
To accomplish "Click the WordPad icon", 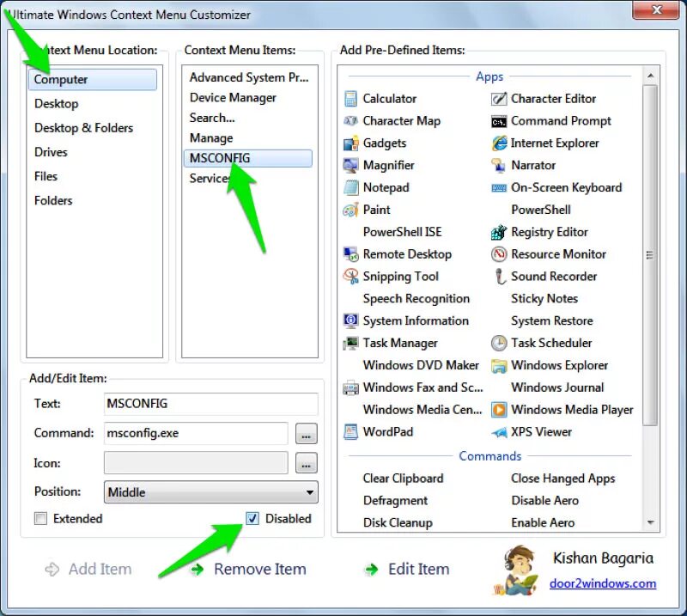I will click(350, 432).
